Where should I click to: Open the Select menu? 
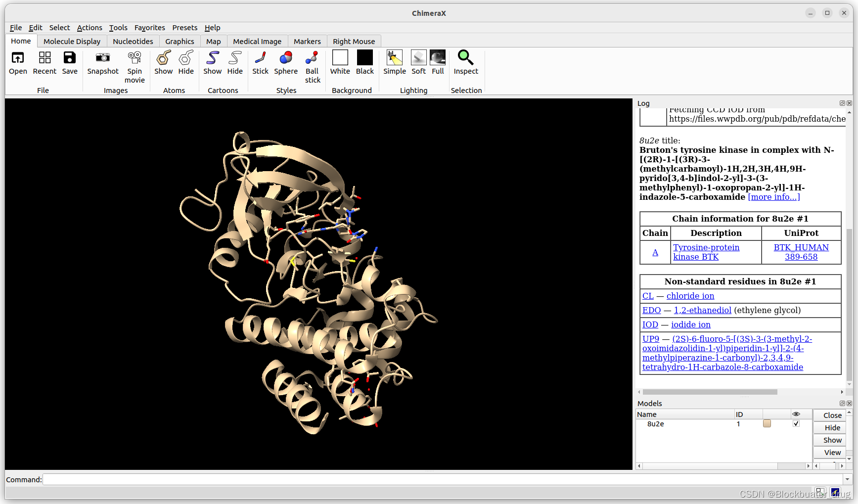(x=59, y=28)
